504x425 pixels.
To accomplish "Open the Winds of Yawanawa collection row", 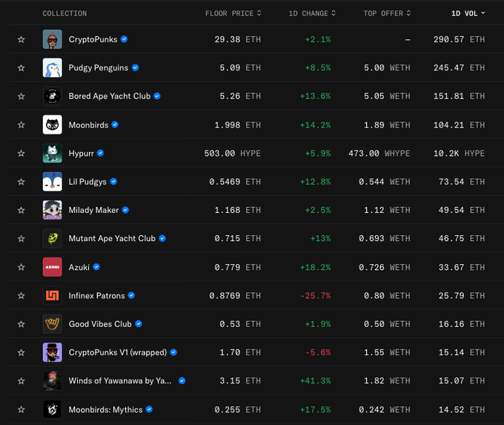I will (x=120, y=381).
